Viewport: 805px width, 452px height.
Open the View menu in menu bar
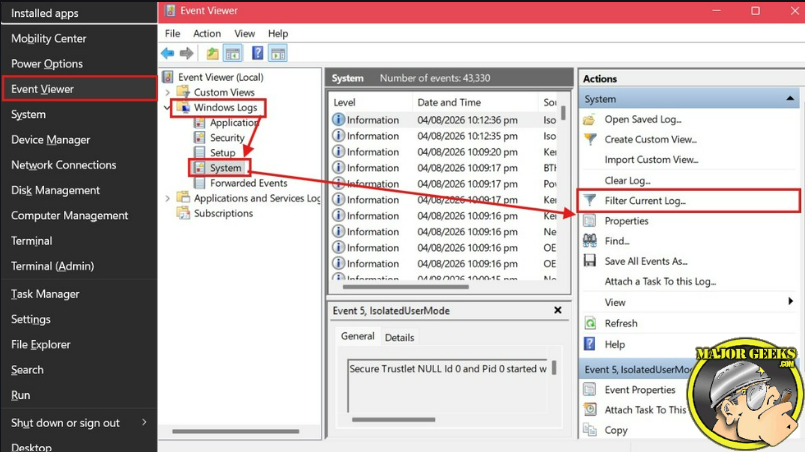244,33
